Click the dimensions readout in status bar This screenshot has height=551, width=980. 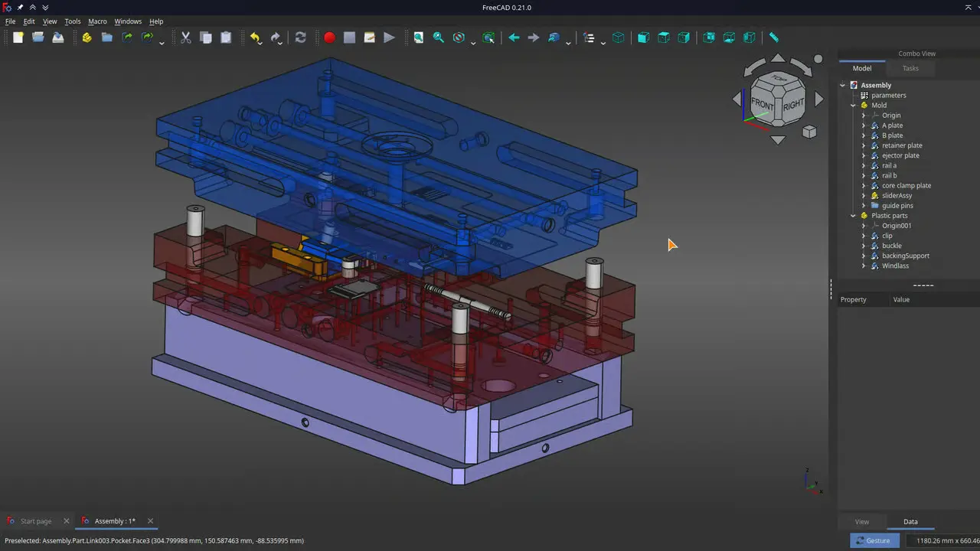pyautogui.click(x=942, y=540)
